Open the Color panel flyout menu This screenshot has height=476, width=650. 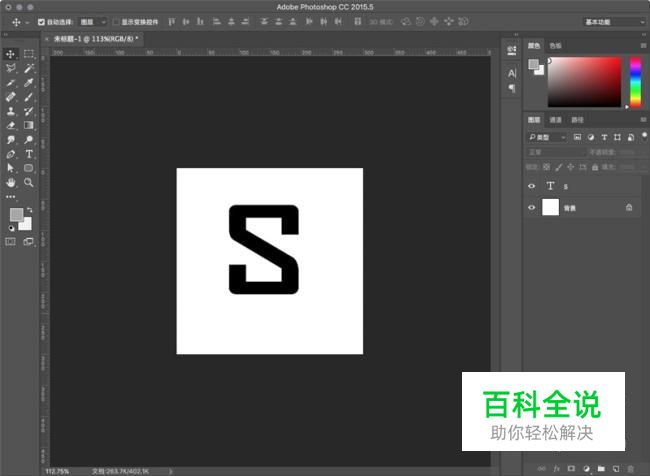tap(643, 45)
